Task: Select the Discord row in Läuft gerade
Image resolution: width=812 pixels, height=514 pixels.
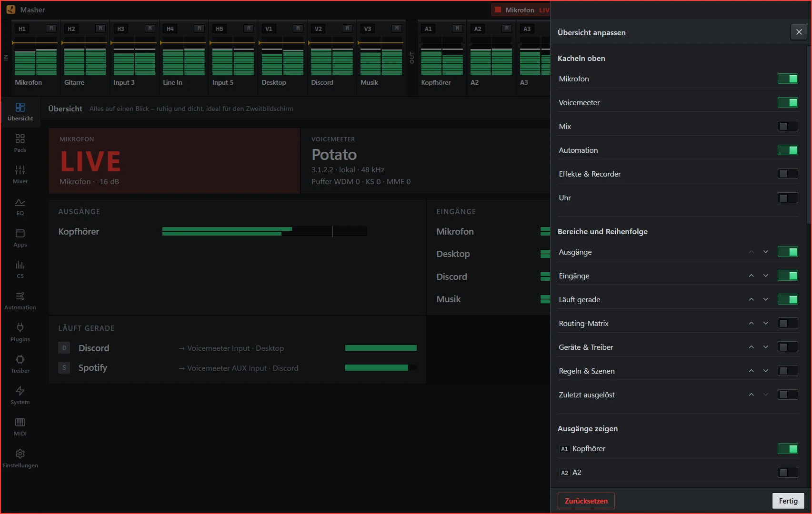Action: (237, 348)
